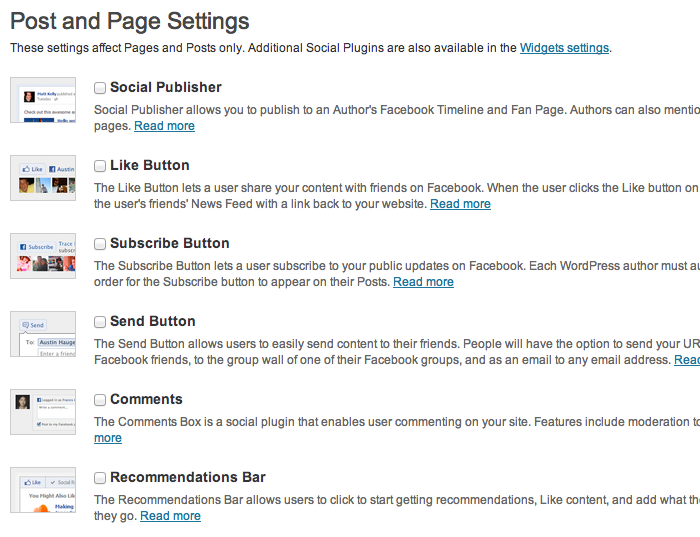The height and width of the screenshot is (537, 700).
Task: Enable the Subscribe Button checkbox
Action: [100, 244]
